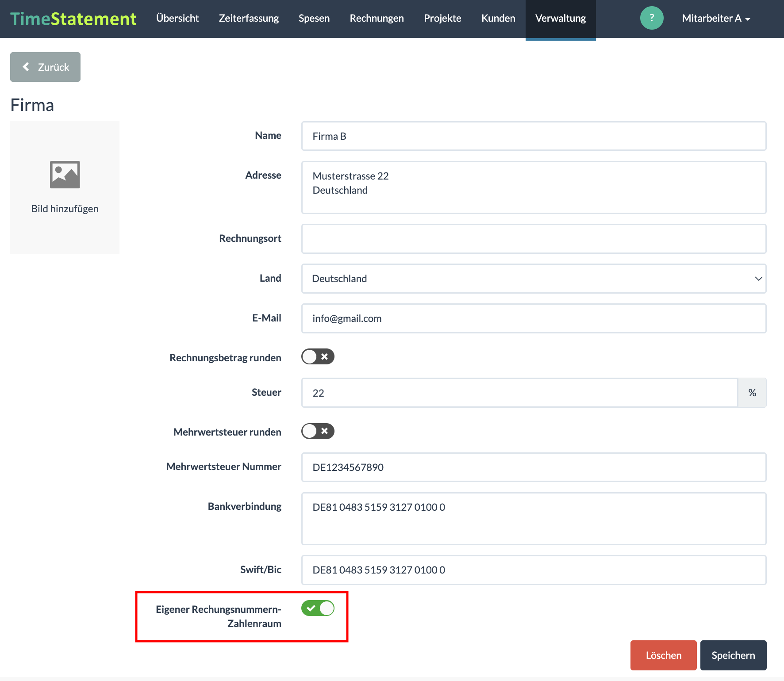Open the Zeiterfassung menu item
784x681 pixels.
[x=249, y=19]
